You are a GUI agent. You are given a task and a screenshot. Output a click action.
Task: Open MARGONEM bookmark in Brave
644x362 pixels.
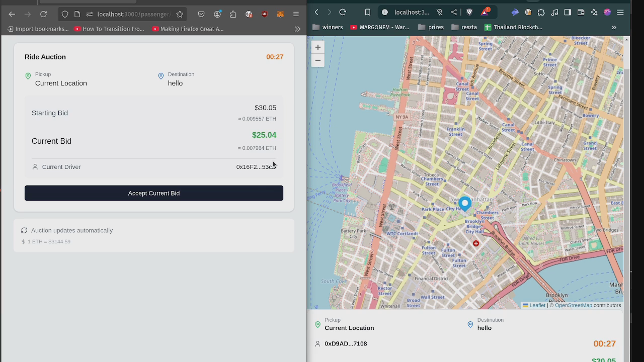(x=380, y=27)
